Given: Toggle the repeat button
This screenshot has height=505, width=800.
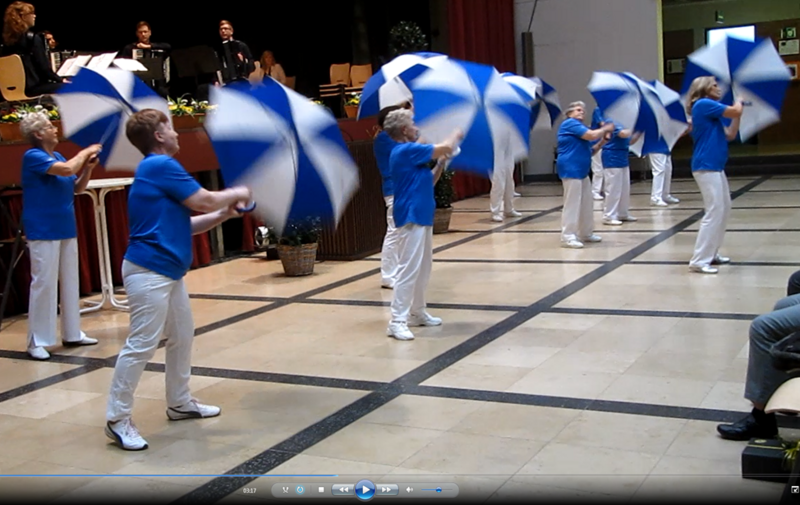Looking at the screenshot, I should [300, 490].
